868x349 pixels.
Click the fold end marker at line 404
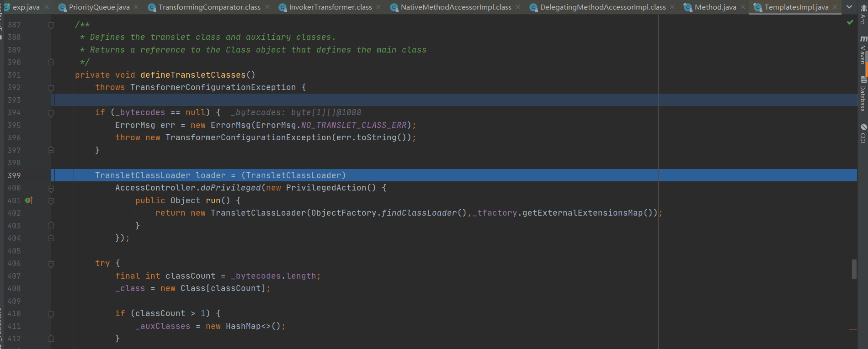(51, 238)
